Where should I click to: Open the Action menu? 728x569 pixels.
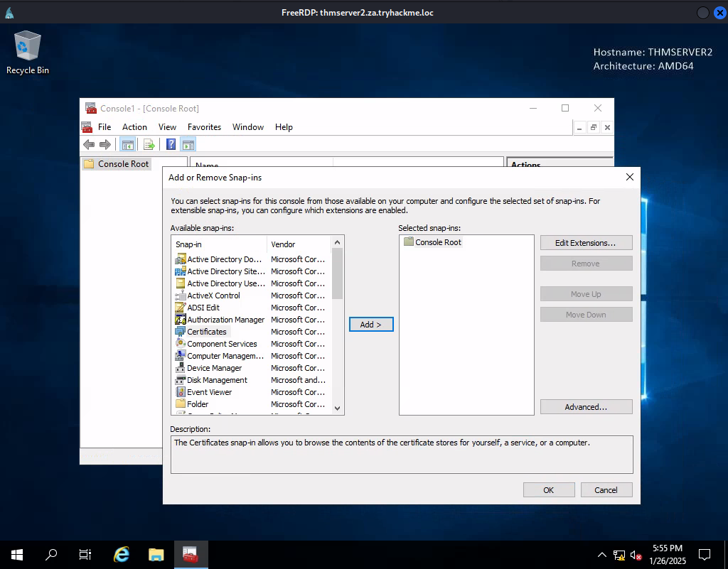(x=134, y=127)
